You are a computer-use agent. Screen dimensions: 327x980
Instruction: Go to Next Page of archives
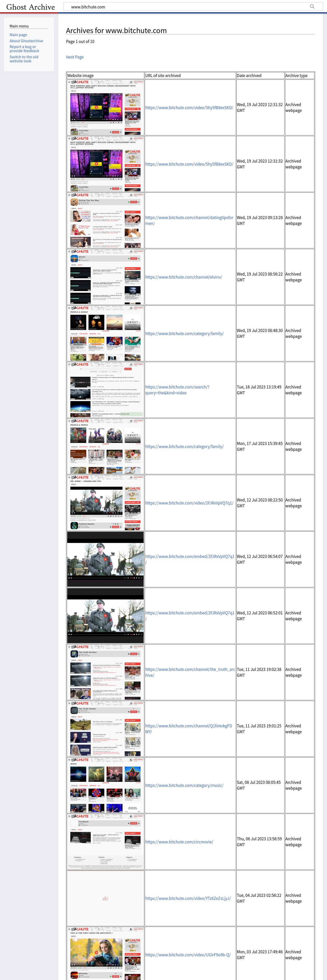pos(75,57)
